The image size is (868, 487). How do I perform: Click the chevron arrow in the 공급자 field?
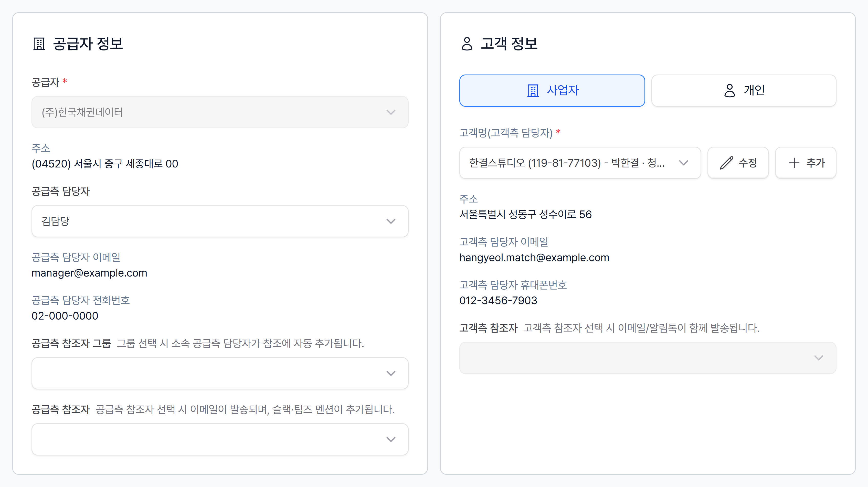[x=391, y=112]
